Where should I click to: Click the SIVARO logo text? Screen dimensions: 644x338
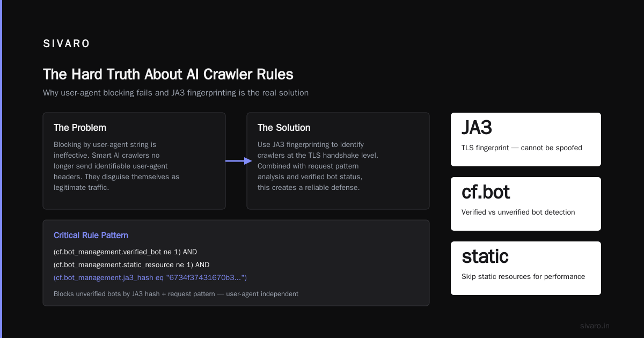pyautogui.click(x=67, y=44)
